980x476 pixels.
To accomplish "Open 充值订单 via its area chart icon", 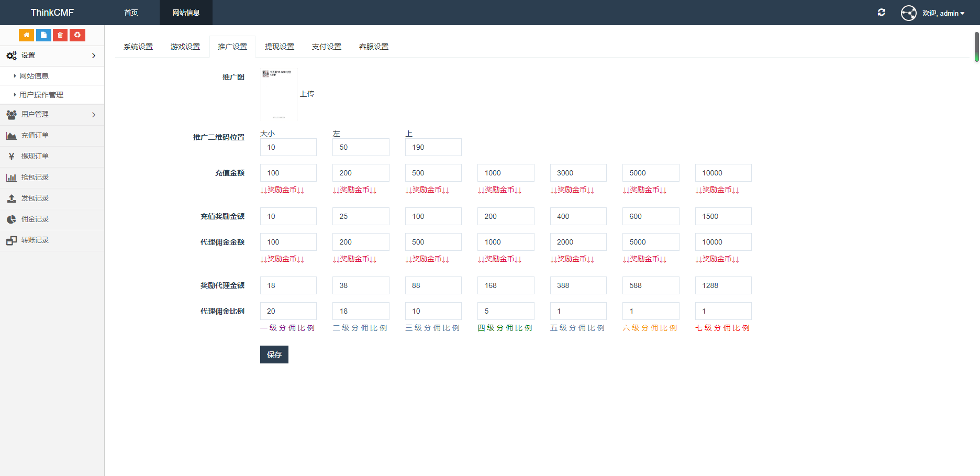I will pyautogui.click(x=12, y=136).
